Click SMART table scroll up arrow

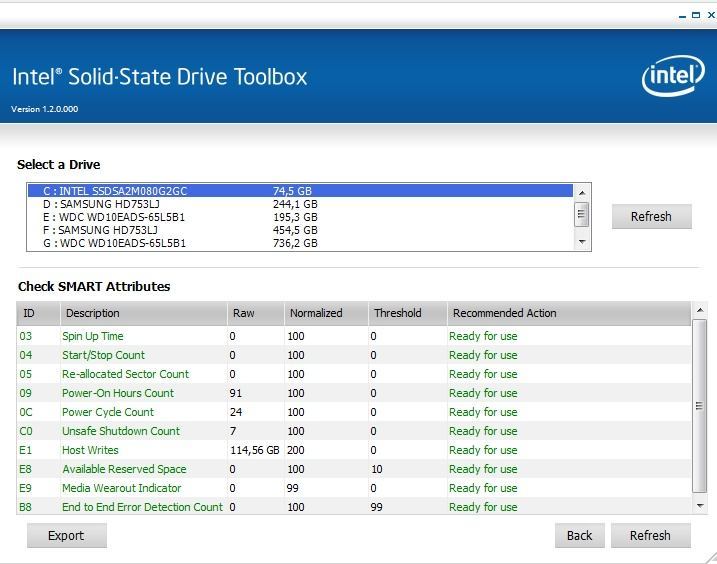click(700, 310)
